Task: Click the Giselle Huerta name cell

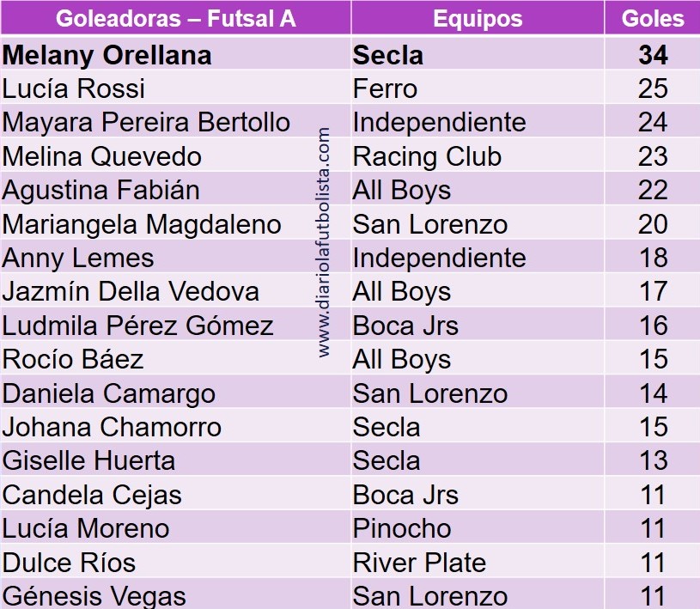Action: 88,460
